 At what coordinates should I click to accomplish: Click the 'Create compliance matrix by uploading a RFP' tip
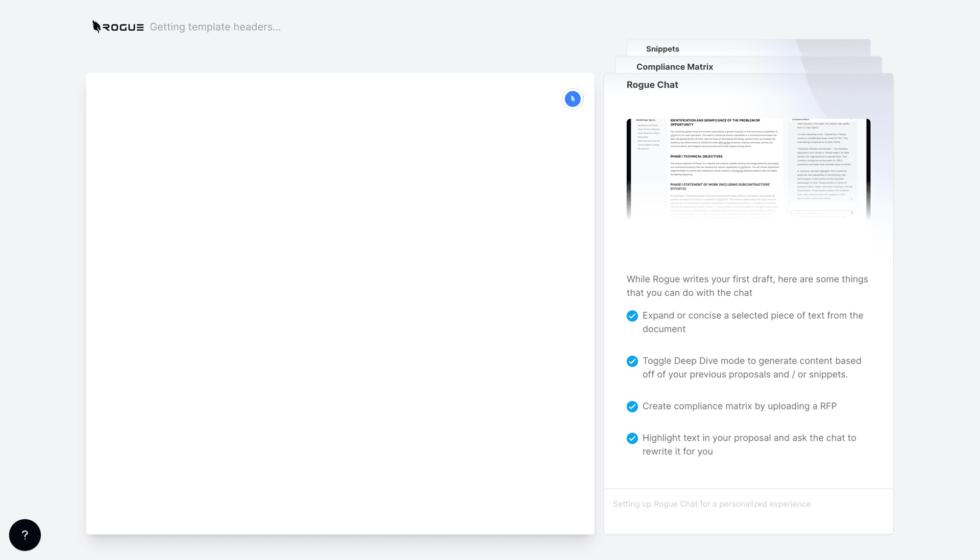coord(740,406)
